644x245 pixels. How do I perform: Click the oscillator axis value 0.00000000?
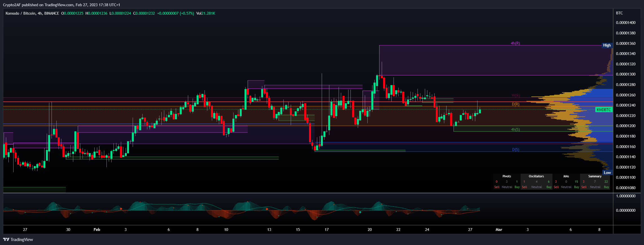click(x=626, y=210)
